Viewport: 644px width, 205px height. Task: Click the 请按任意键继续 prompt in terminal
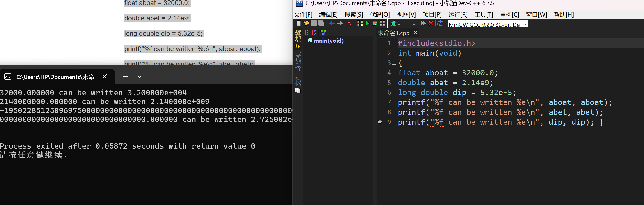click(43, 155)
